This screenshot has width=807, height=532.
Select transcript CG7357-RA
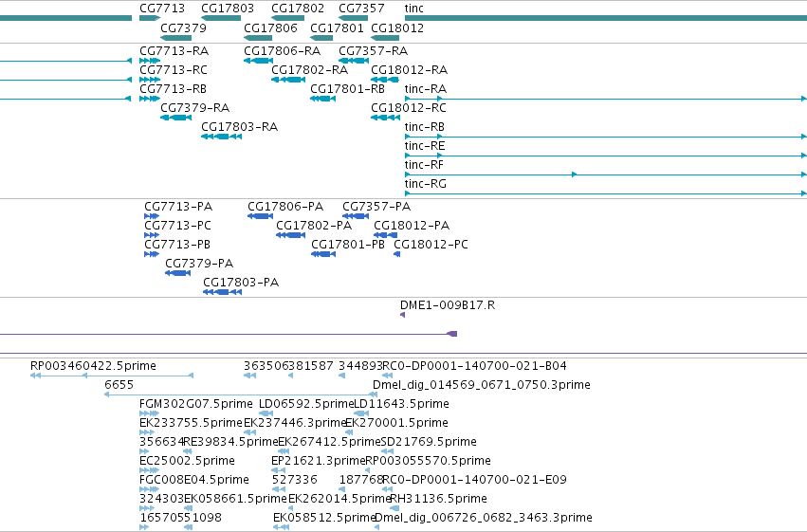pos(373,51)
